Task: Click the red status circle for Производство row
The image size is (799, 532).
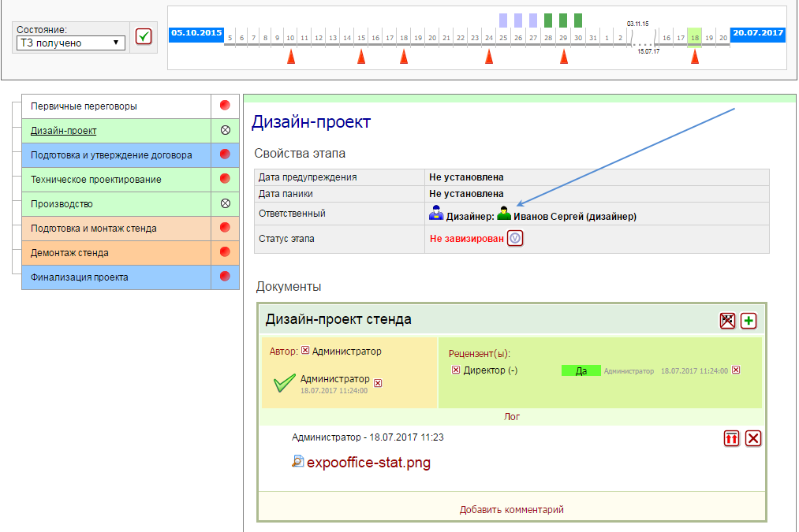Action: pos(225,204)
